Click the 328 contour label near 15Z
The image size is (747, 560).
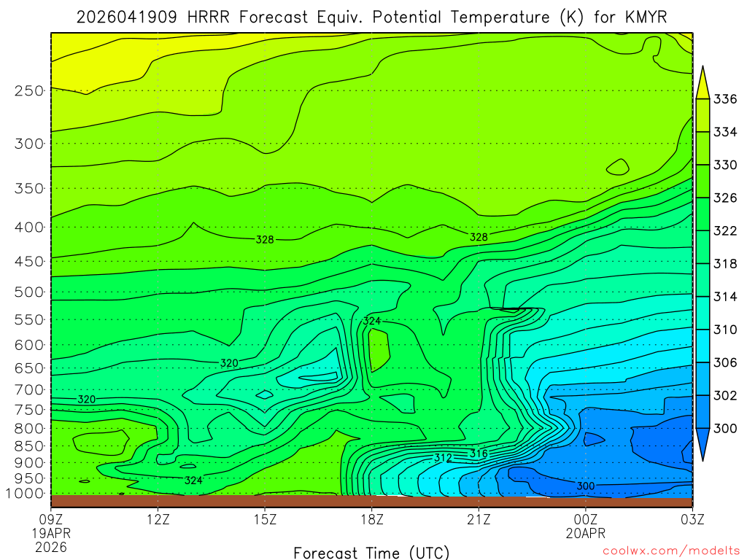point(265,239)
